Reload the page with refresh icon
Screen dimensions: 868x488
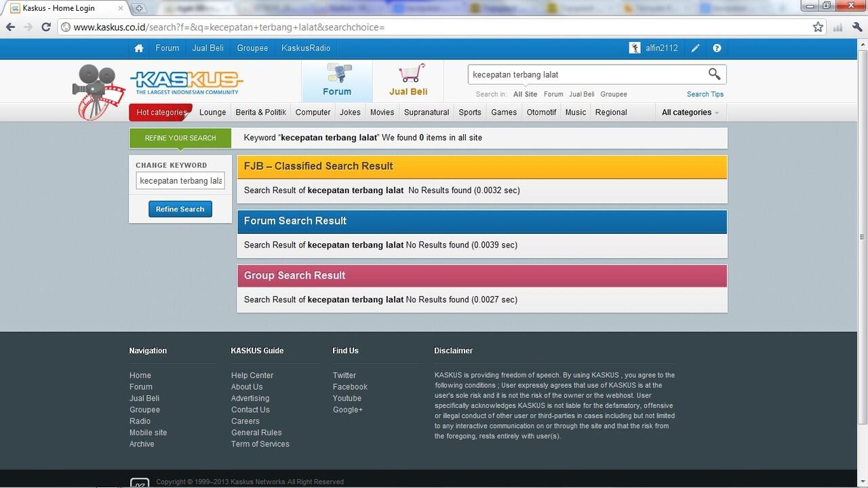point(46,27)
